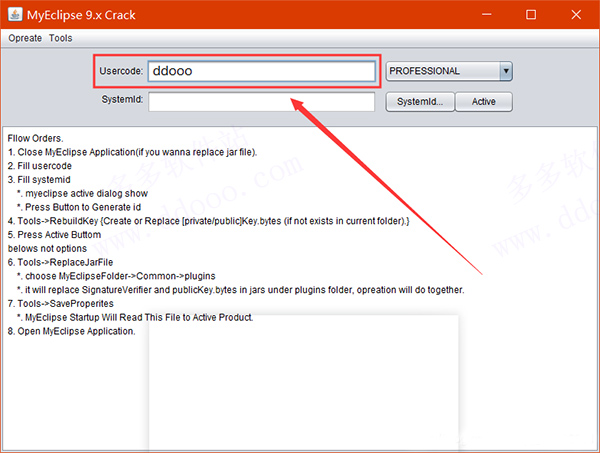Expand the PROFESSIONAL edition dropdown
Viewport: 600px width, 453px height.
[x=506, y=71]
